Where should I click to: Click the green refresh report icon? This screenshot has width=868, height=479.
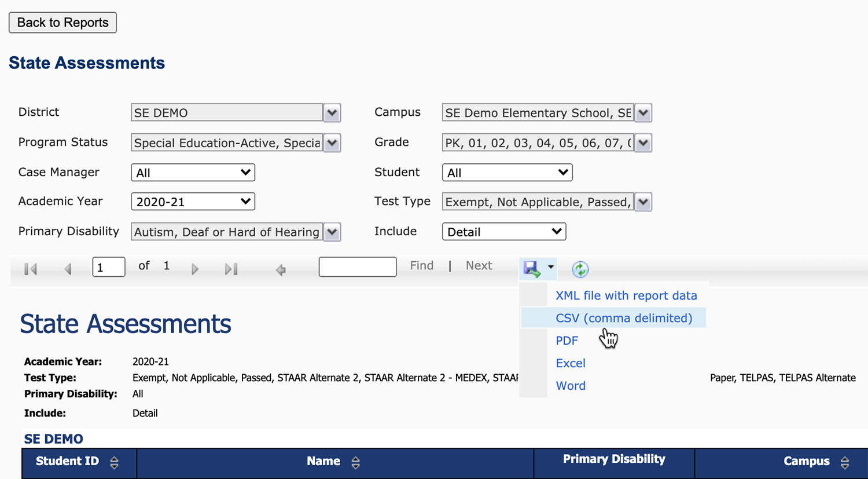pos(580,269)
